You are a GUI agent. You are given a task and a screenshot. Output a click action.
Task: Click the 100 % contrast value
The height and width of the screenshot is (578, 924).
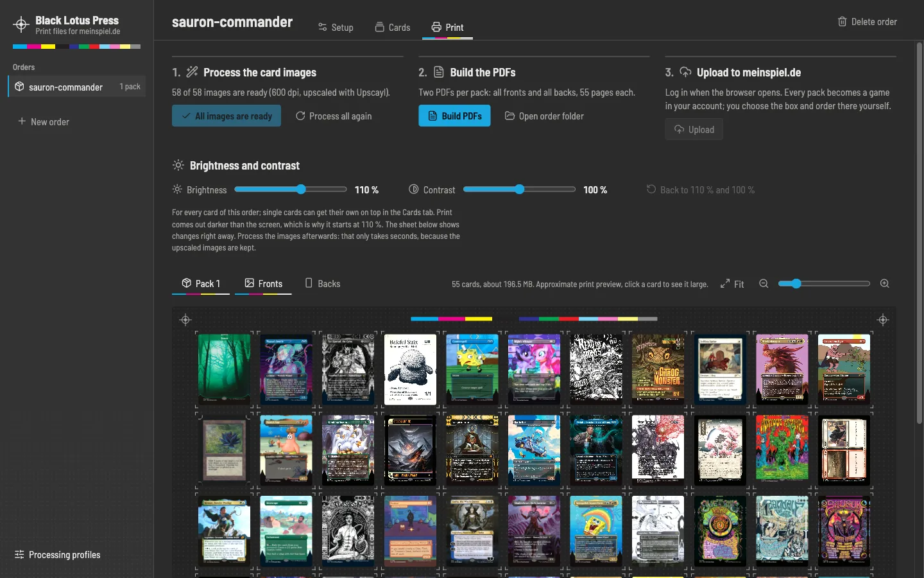[x=595, y=190]
